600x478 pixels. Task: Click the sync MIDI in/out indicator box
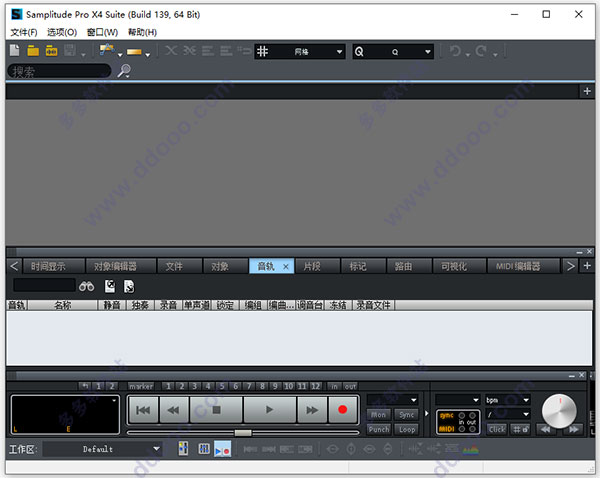[458, 422]
